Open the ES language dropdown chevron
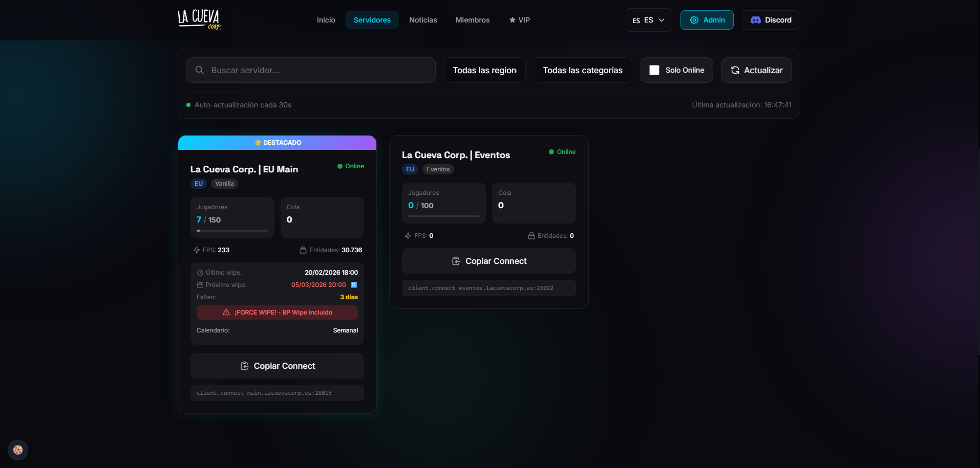The image size is (980, 468). click(x=662, y=20)
